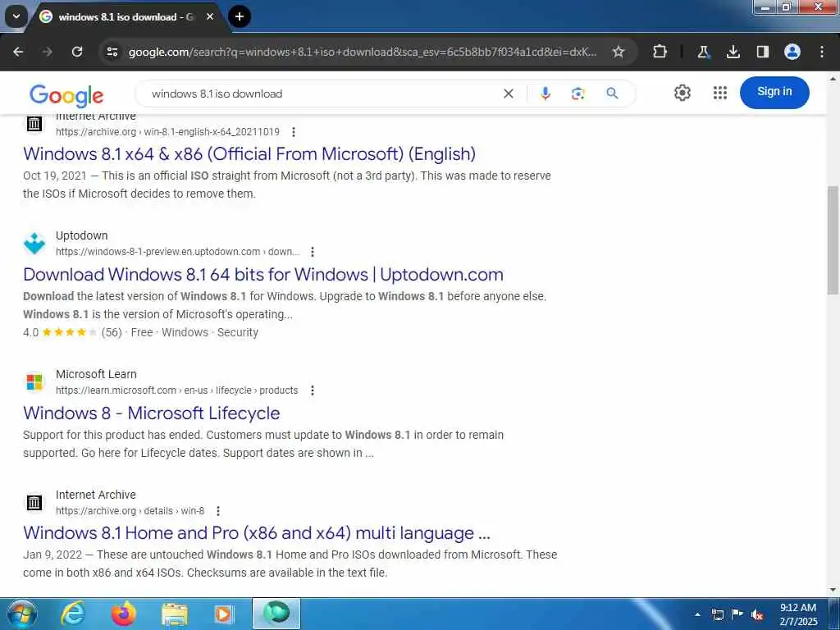Open site information icon in address bar
Screen dimensions: 840x630
(112, 52)
